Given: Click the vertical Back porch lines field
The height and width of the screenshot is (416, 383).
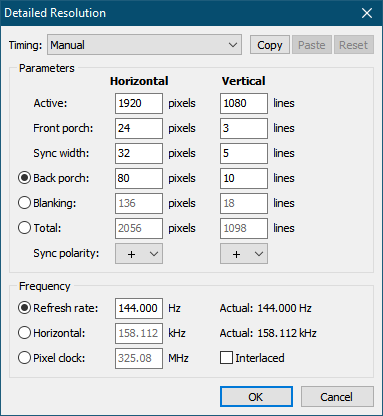Looking at the screenshot, I should click(x=244, y=178).
